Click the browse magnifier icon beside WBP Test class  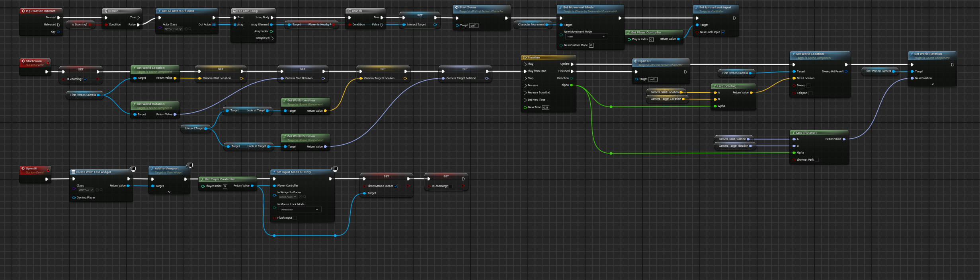pyautogui.click(x=101, y=190)
